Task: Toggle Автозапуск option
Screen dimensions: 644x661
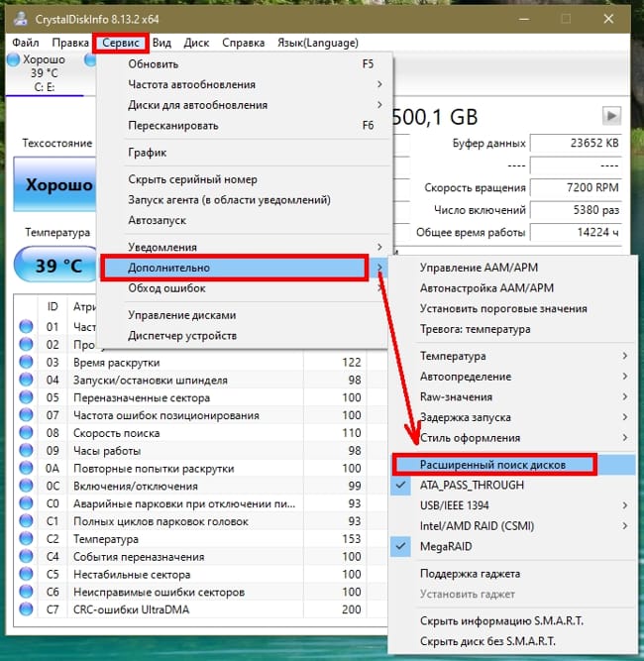Action: pos(244,220)
